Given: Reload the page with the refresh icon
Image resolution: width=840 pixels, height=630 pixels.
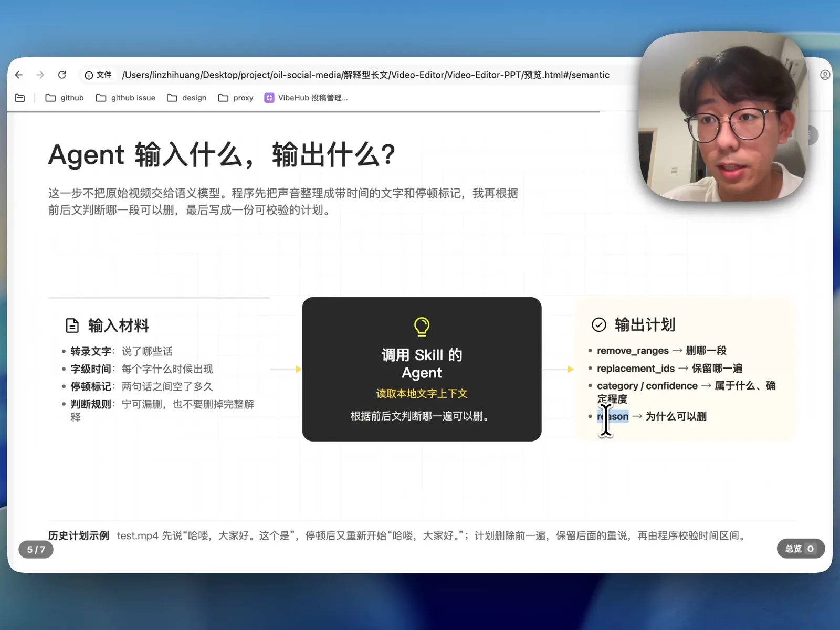Looking at the screenshot, I should pos(62,75).
